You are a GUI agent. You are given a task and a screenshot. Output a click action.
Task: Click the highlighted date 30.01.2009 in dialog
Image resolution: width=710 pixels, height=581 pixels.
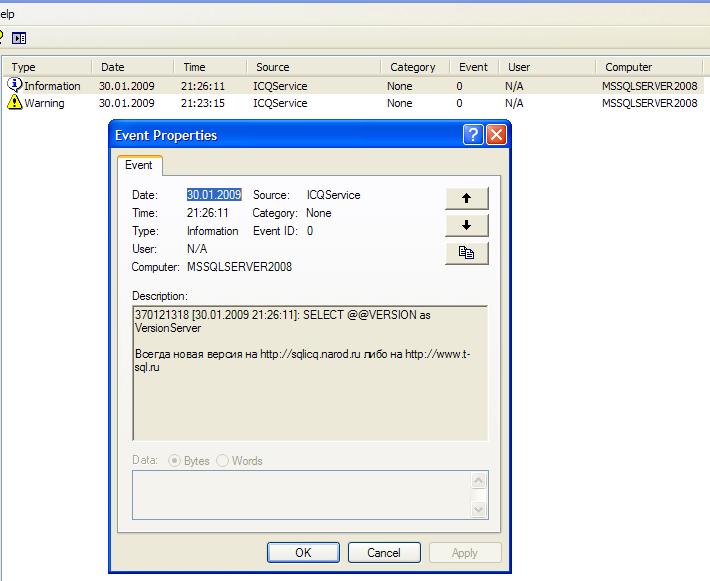214,195
